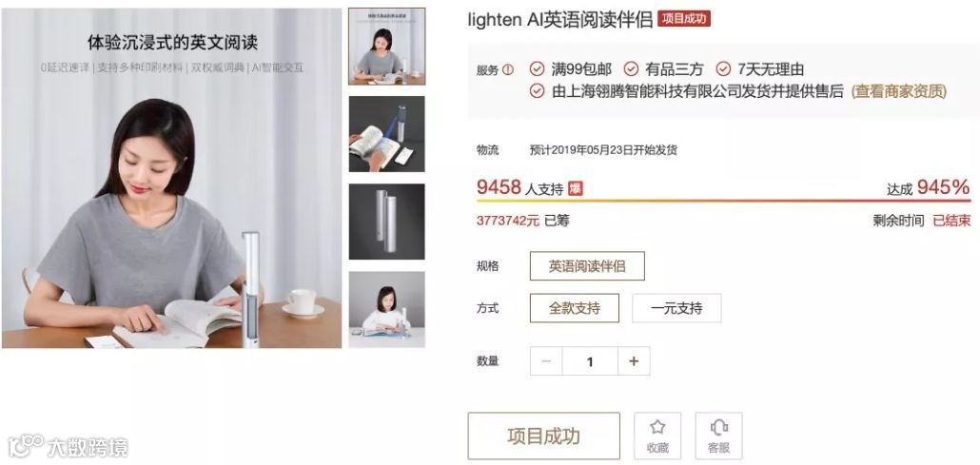Click the red 爆 badge icon
Image resolution: width=980 pixels, height=465 pixels.
tap(575, 188)
